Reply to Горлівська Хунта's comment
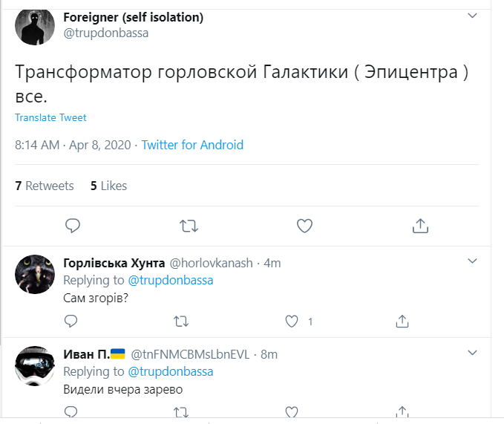Image resolution: width=504 pixels, height=424 pixels. tap(71, 321)
